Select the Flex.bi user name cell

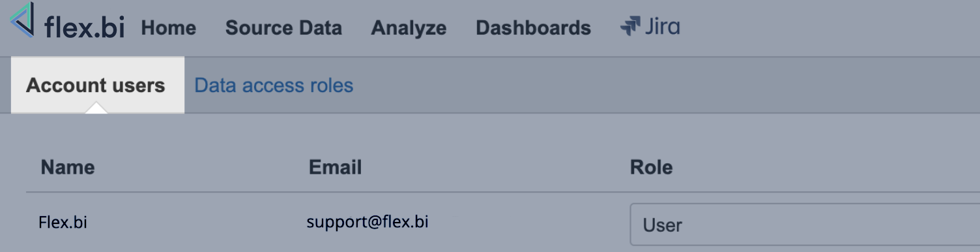coord(63,223)
